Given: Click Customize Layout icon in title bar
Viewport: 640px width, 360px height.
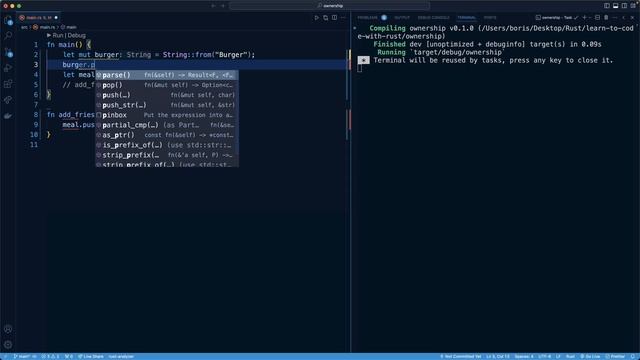Looking at the screenshot, I should (x=633, y=6).
